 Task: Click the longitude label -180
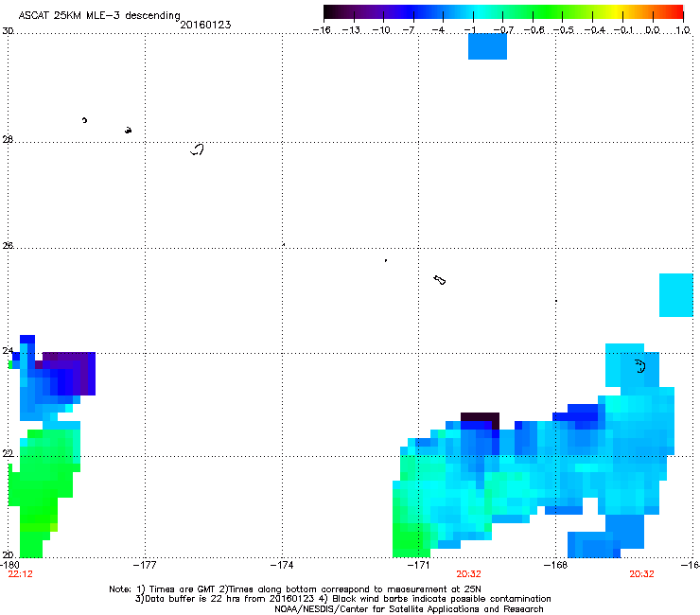(9, 565)
